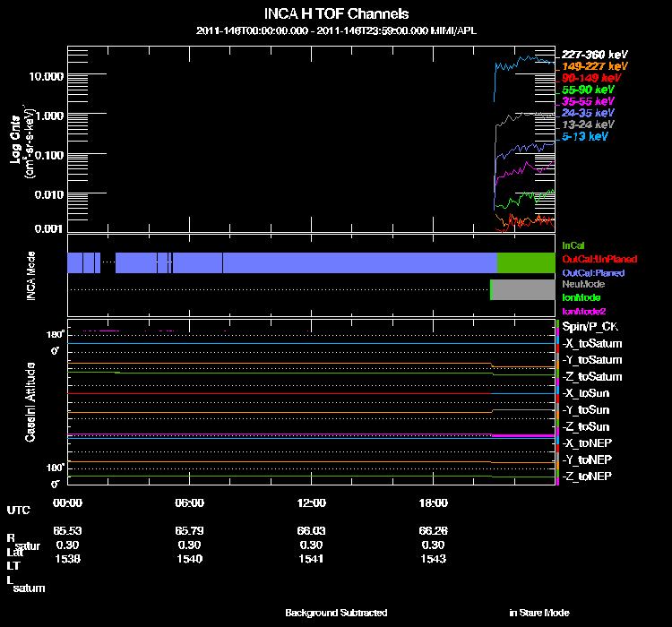Click the INCA H TOF Channels title
The width and height of the screenshot is (672, 627).
(336, 14)
